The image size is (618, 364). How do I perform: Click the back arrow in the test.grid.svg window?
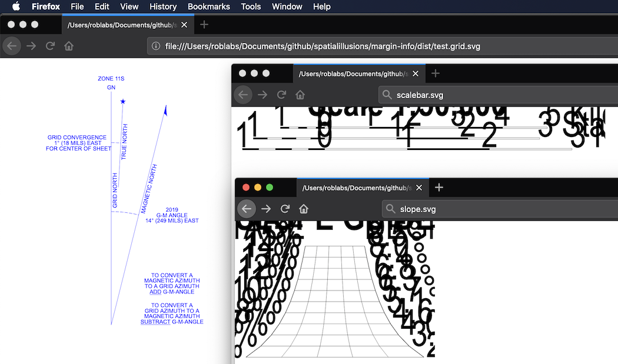pyautogui.click(x=12, y=45)
